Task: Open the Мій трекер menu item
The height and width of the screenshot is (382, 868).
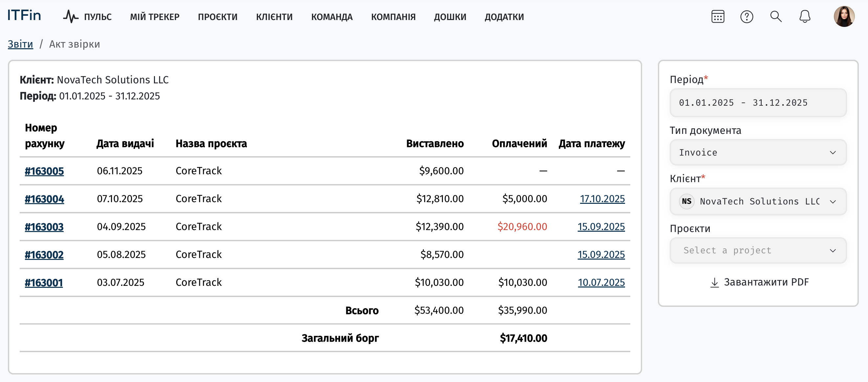Action: click(x=155, y=17)
